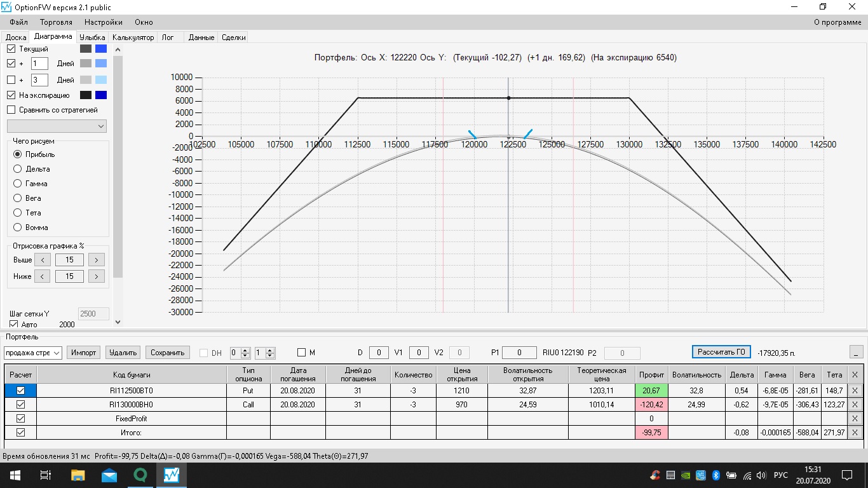Screen dimensions: 868x488
Task: Click the X in the table header
Action: [x=855, y=374]
